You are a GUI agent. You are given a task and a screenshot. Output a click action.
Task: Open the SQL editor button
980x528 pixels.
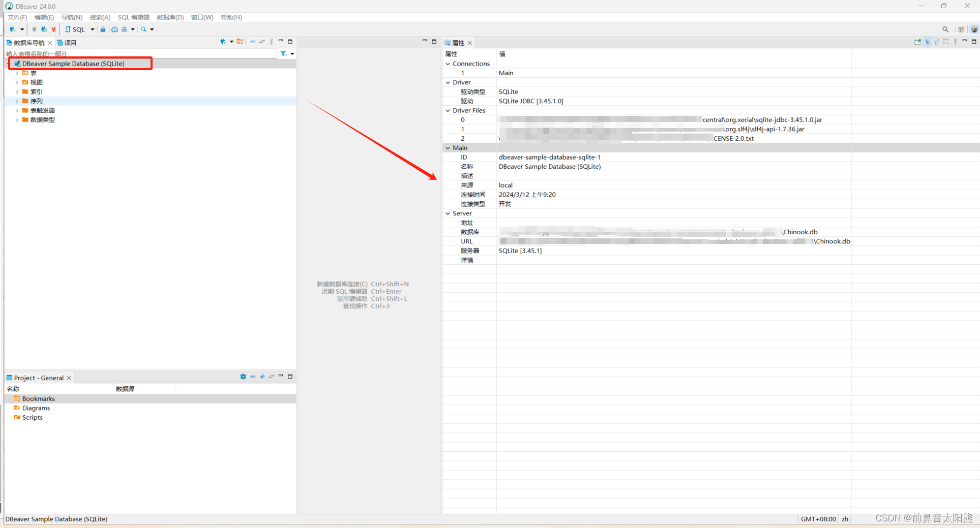pos(75,29)
